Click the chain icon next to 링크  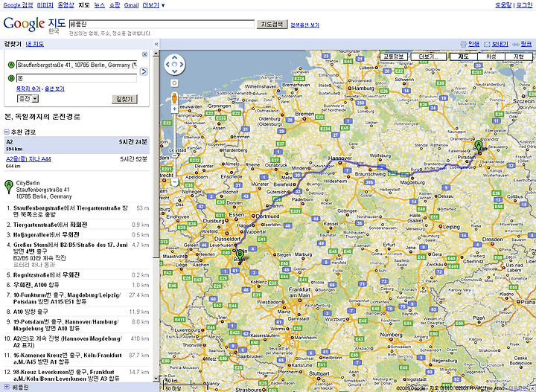tap(515, 44)
